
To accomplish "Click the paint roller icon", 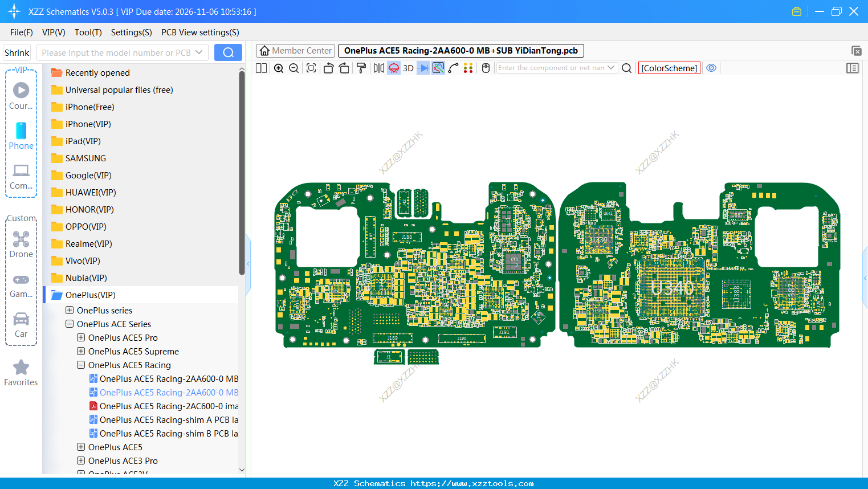I will pos(361,68).
